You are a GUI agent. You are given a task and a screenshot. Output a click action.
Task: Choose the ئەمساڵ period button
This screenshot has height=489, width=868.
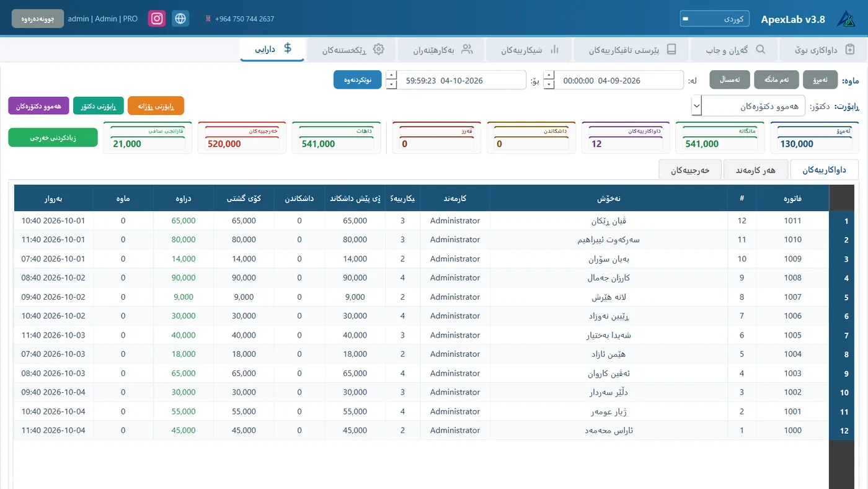[730, 80]
